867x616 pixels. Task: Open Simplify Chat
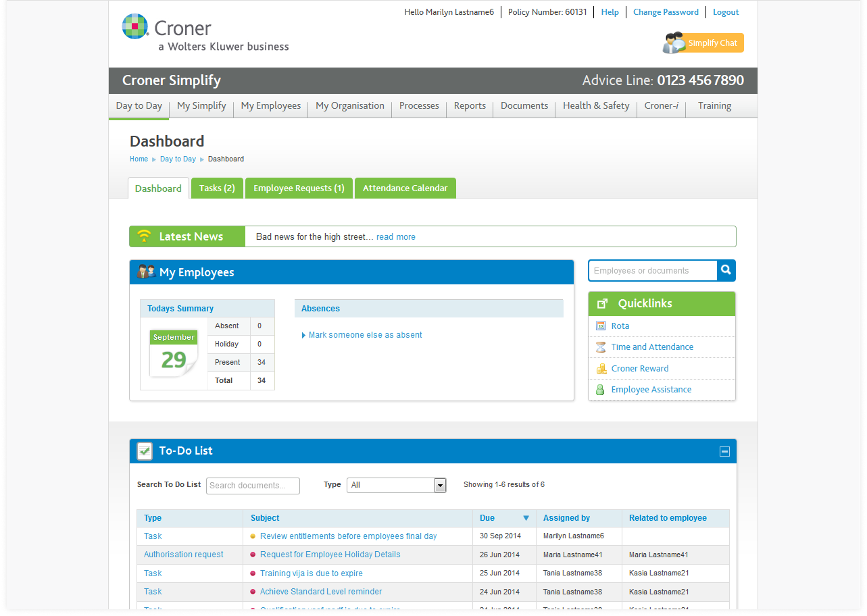(703, 43)
